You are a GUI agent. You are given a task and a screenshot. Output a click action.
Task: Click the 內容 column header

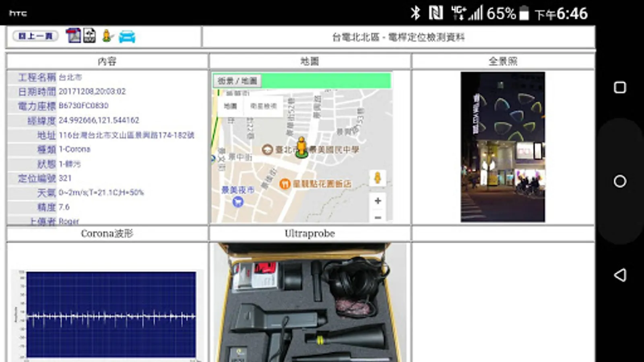107,61
